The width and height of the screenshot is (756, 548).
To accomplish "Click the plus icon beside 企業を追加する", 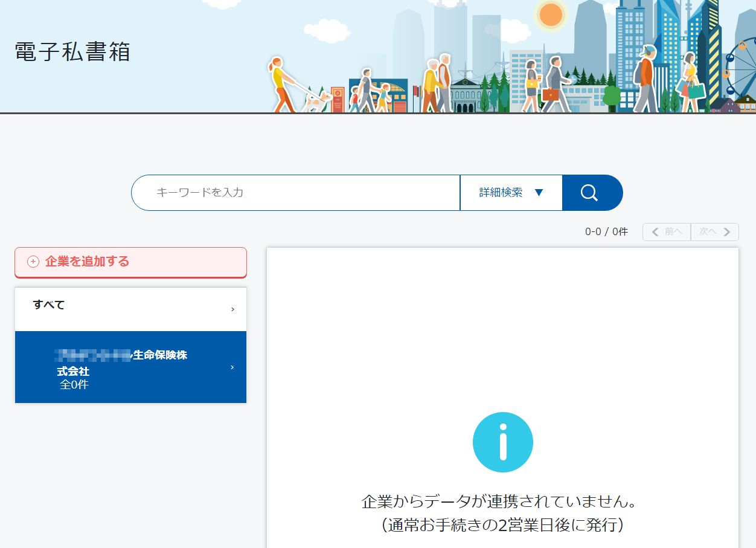I will point(33,262).
